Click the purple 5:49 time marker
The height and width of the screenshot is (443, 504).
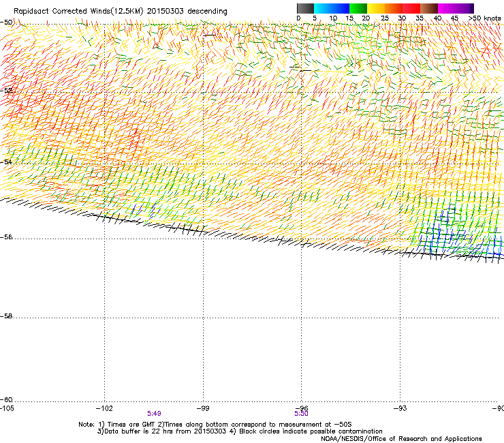click(155, 414)
